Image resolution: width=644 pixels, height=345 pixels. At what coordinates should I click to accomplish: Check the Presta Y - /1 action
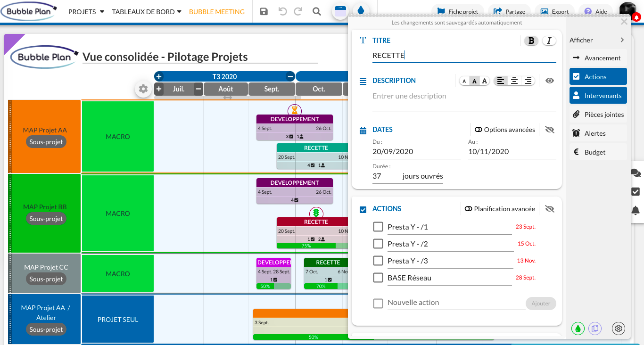point(378,227)
